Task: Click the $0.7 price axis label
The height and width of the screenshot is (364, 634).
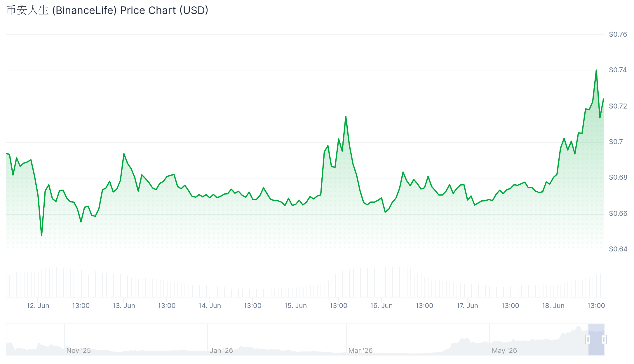Action: (x=616, y=142)
